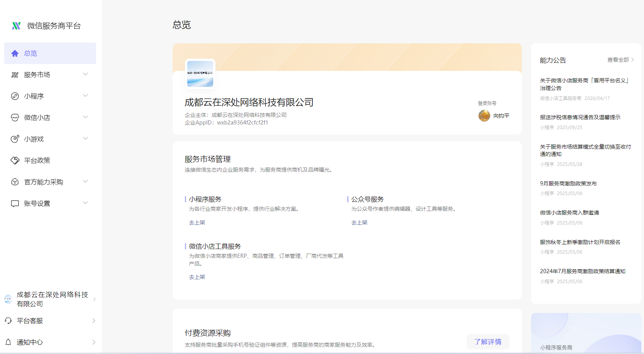644x354 pixels.
Task: Click the 服务市场 sidebar icon
Action: [x=15, y=75]
